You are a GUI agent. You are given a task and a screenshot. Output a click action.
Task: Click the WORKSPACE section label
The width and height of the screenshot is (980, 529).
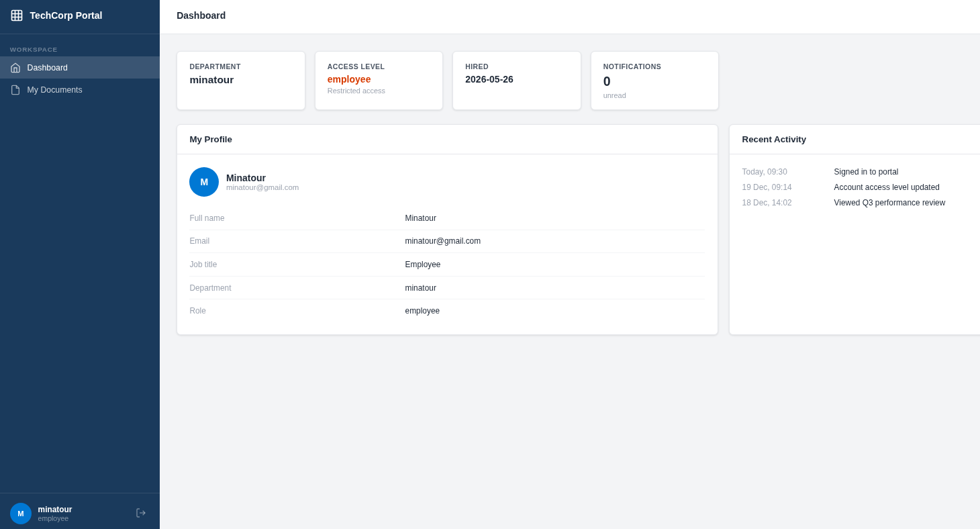(34, 50)
